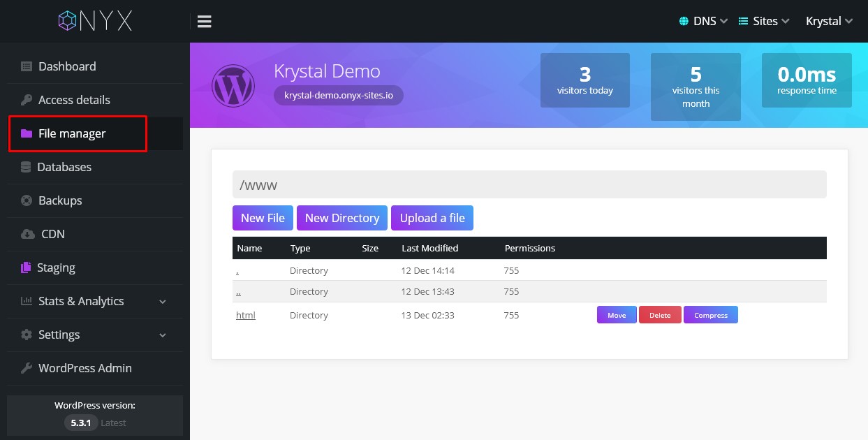Screen dimensions: 868x440
Task: Click the "13 Dec 02:33" date cell
Action: coord(428,315)
